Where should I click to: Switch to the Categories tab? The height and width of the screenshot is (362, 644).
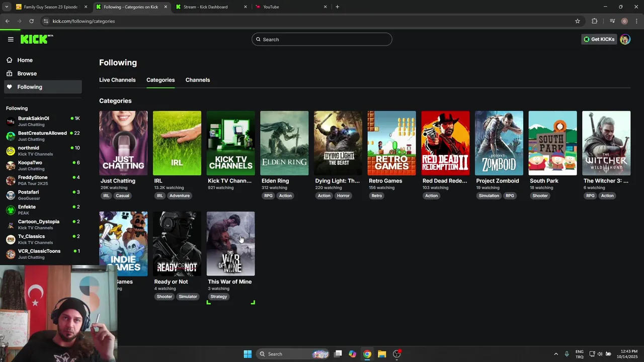pyautogui.click(x=160, y=80)
